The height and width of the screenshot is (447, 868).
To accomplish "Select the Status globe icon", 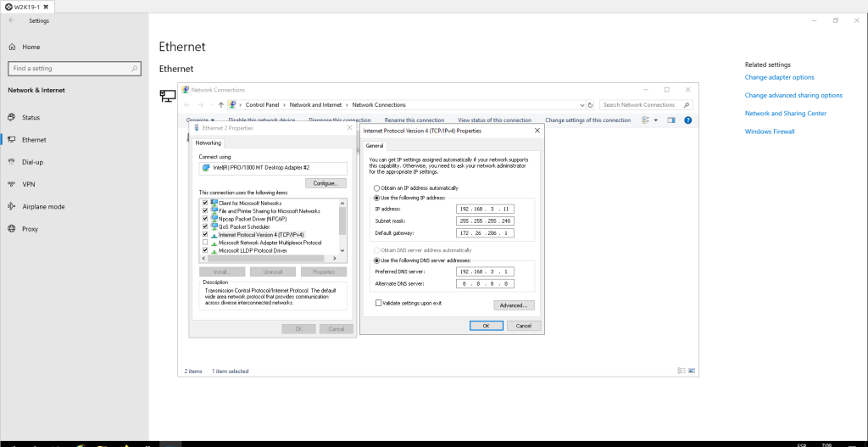I will [x=12, y=117].
